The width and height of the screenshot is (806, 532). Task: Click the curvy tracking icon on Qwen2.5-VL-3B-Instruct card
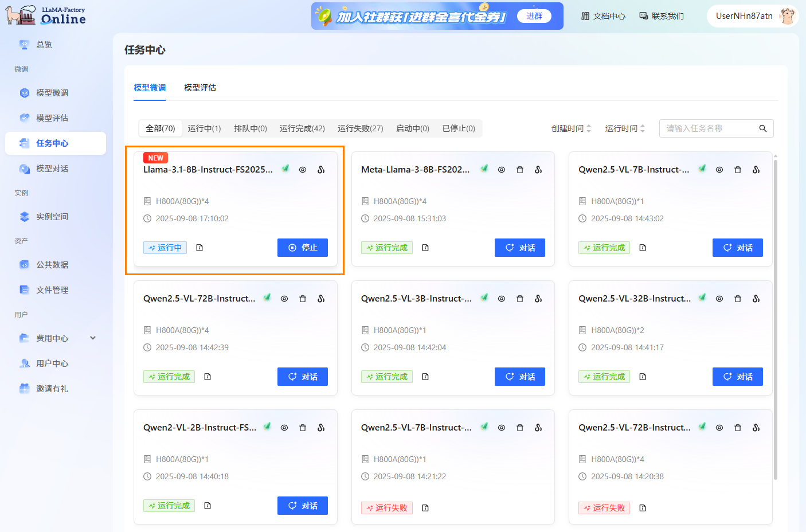pos(538,299)
